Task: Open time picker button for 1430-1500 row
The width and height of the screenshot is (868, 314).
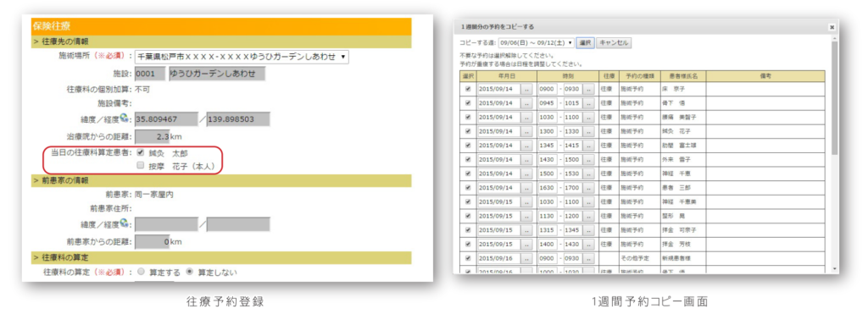Action: 588,159
